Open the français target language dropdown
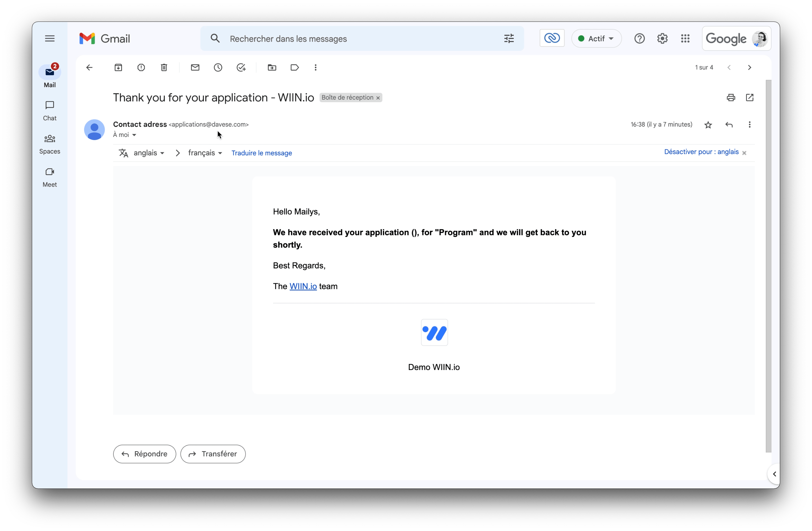Image resolution: width=812 pixels, height=531 pixels. pyautogui.click(x=205, y=153)
